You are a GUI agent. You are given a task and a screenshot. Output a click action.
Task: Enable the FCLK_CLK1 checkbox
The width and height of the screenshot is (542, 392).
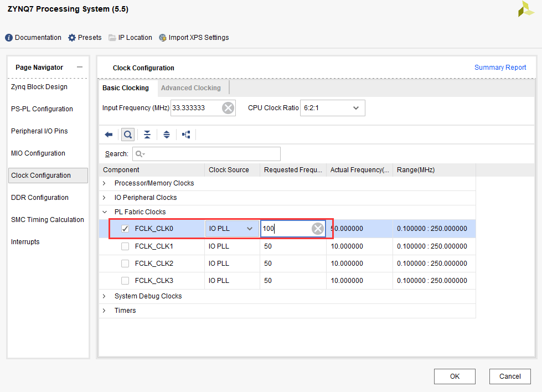click(125, 246)
